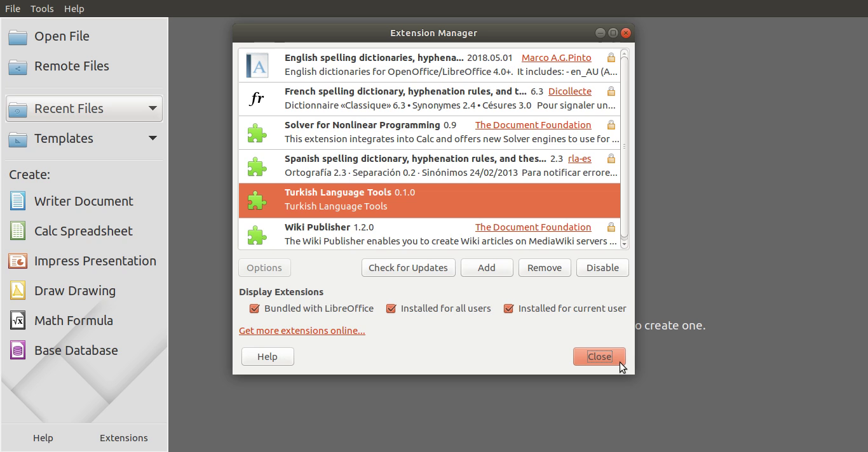Click the Impress Presentation icon
The height and width of the screenshot is (452, 868).
coord(18,261)
